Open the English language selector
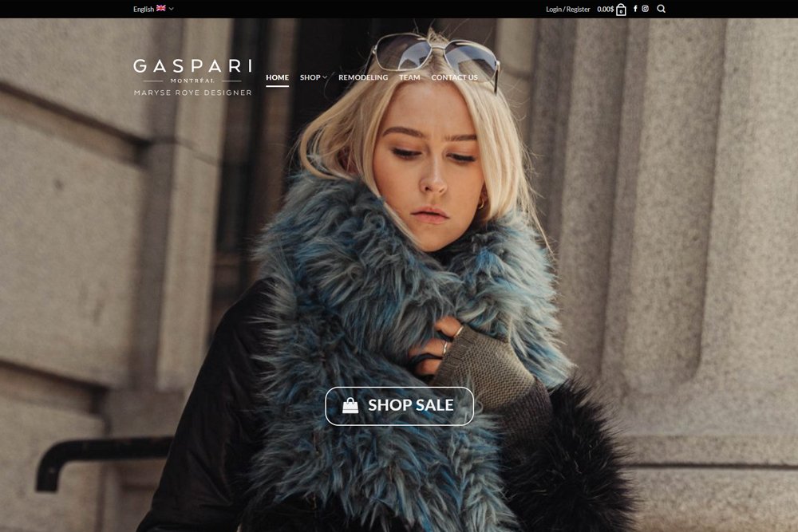The width and height of the screenshot is (798, 532). (144, 10)
